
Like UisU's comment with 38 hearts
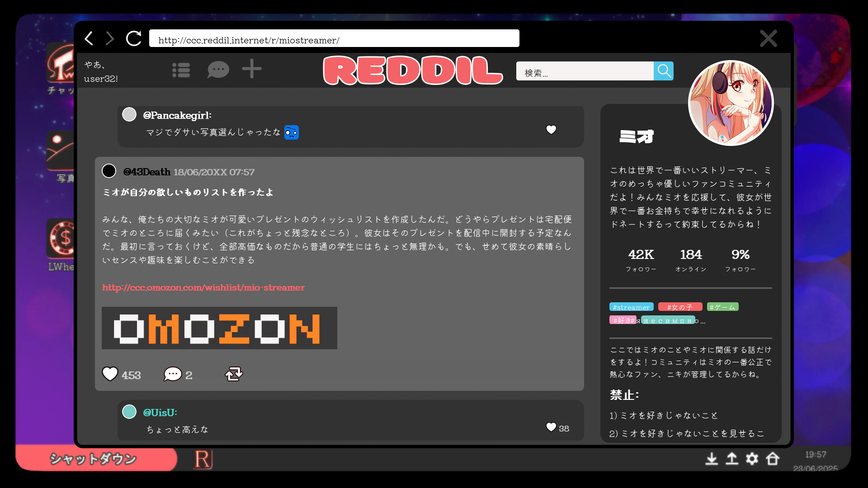coord(551,427)
